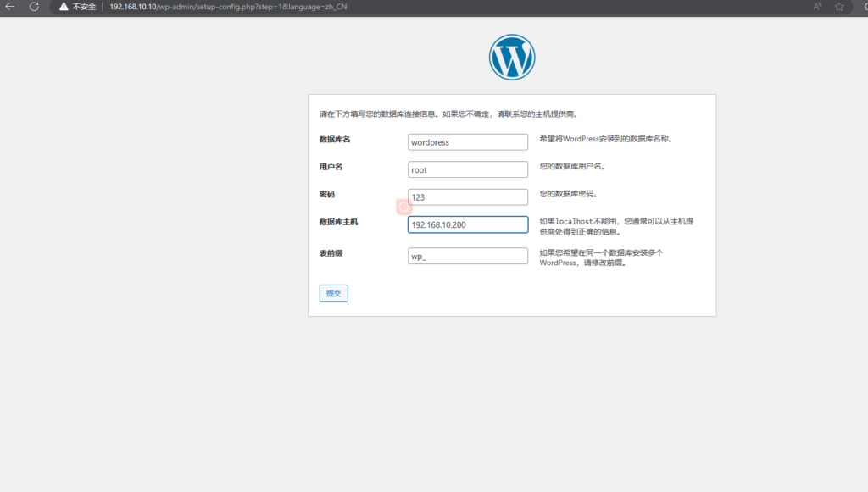The width and height of the screenshot is (868, 492).
Task: Click the 用户名 label
Action: 331,167
